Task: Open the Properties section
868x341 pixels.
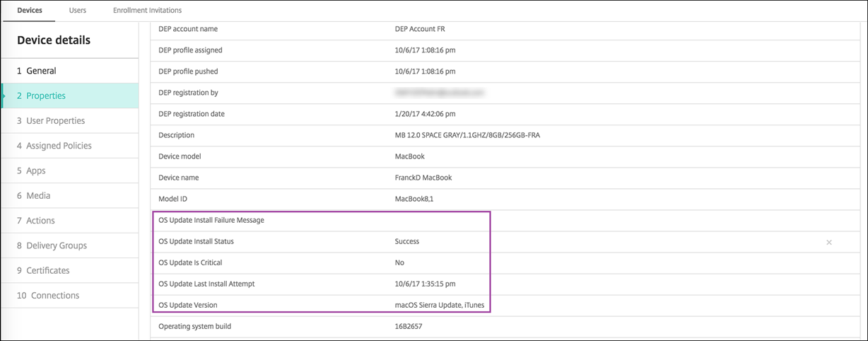Action: coord(46,96)
